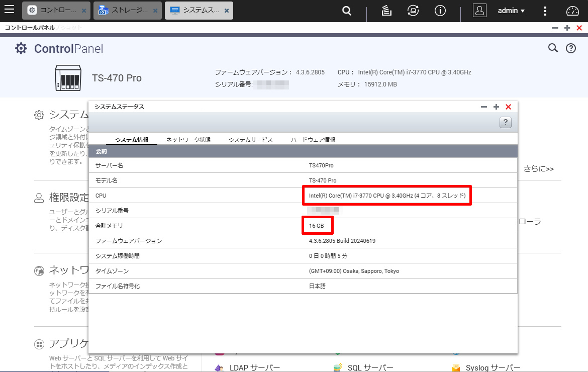This screenshot has width=588, height=372.
Task: Expand the admin account dropdown
Action: (x=511, y=11)
